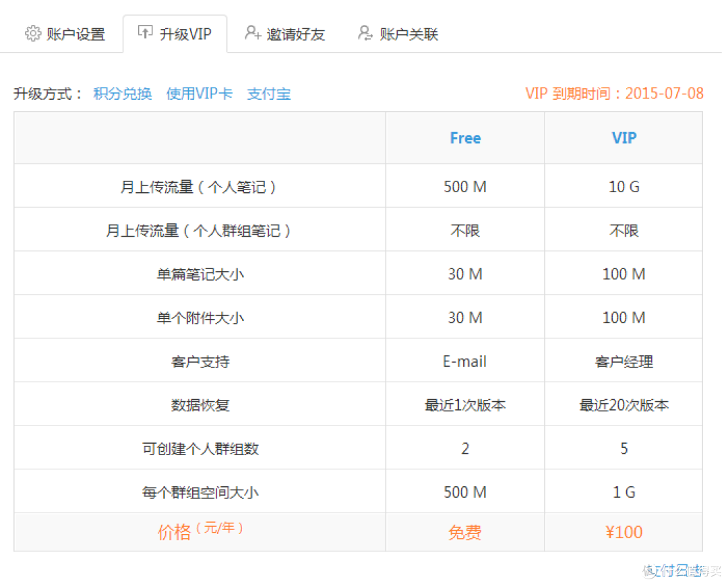Open the 使用VIP卡 upgrade link
The width and height of the screenshot is (728, 586).
tap(200, 94)
